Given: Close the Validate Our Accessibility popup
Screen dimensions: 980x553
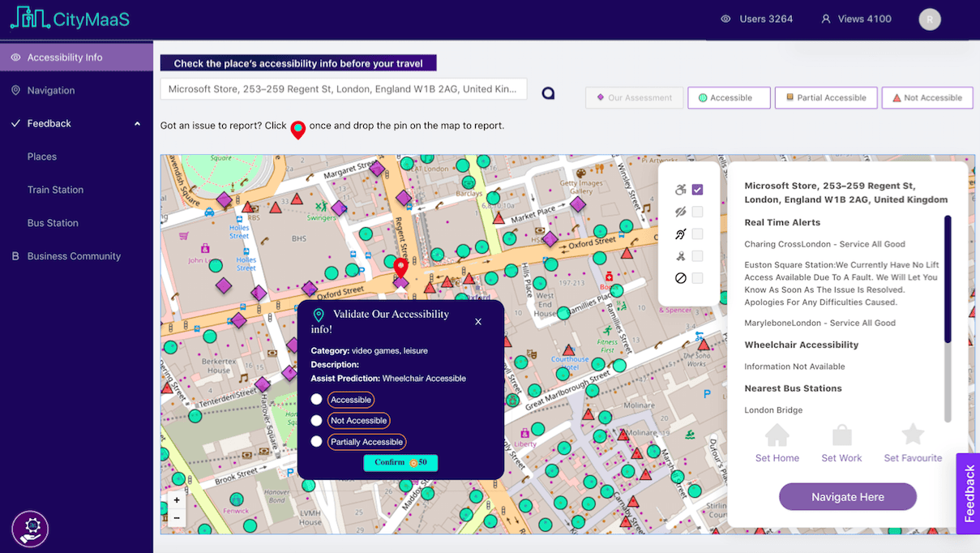Looking at the screenshot, I should [x=478, y=322].
